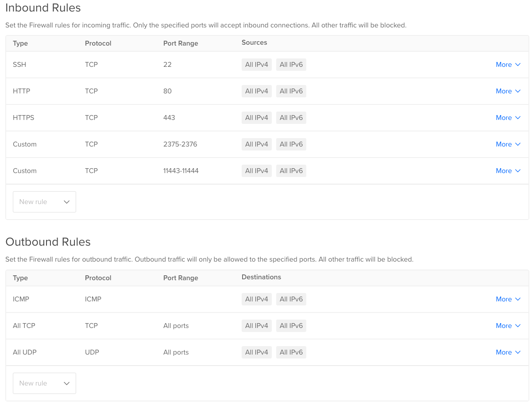
Task: Open More menu for SSH rule
Action: [x=508, y=65]
